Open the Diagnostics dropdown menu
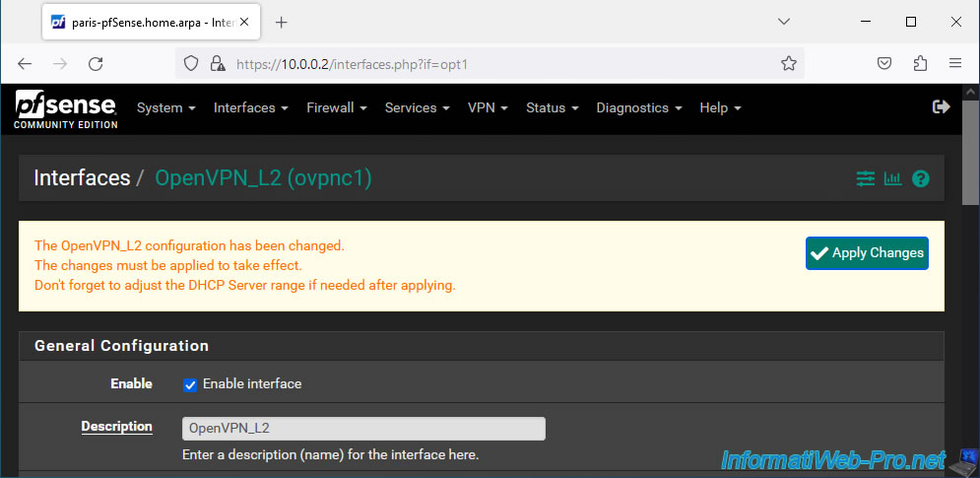 [639, 107]
